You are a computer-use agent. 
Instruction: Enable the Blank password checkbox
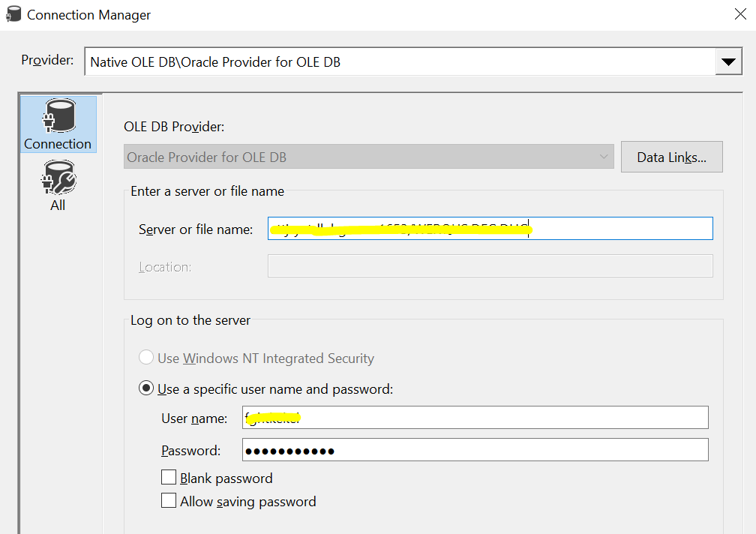tap(169, 477)
